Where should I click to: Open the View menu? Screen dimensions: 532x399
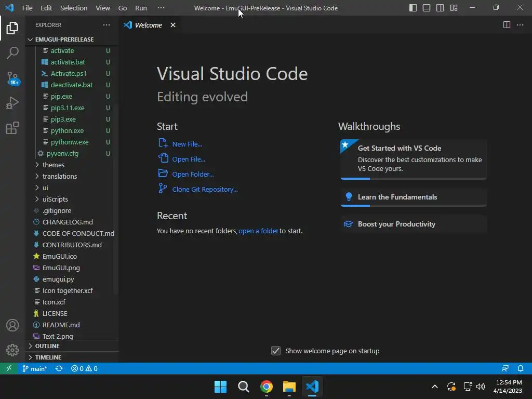click(x=102, y=8)
